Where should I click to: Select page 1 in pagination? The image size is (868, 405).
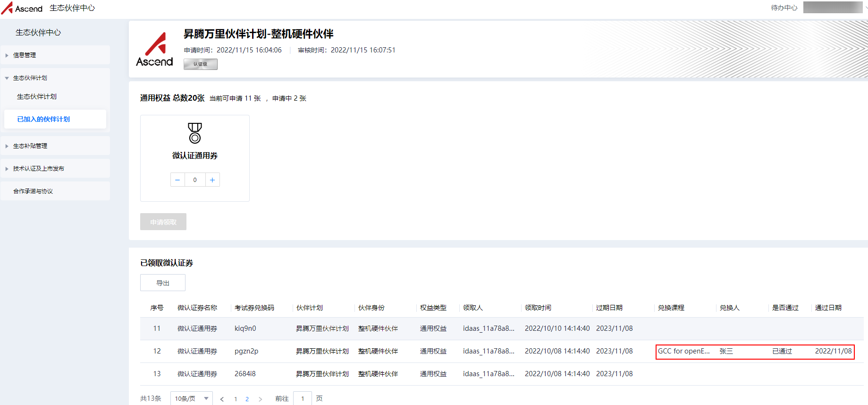pos(236,399)
